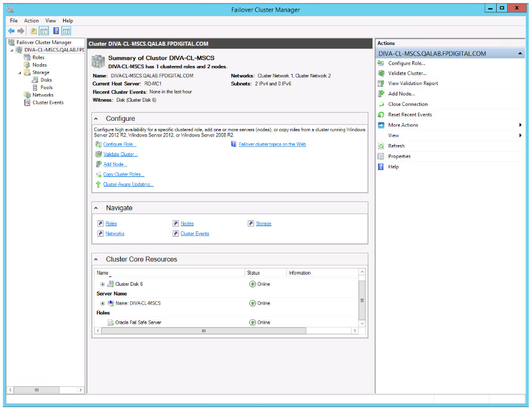Screen dimensions: 532x410
Task: Expand Cluster Disk 6 in Core Resources
Action: coord(102,284)
